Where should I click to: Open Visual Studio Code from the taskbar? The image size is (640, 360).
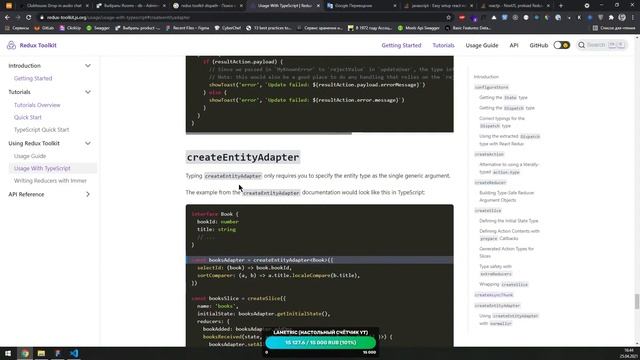(x=74, y=353)
